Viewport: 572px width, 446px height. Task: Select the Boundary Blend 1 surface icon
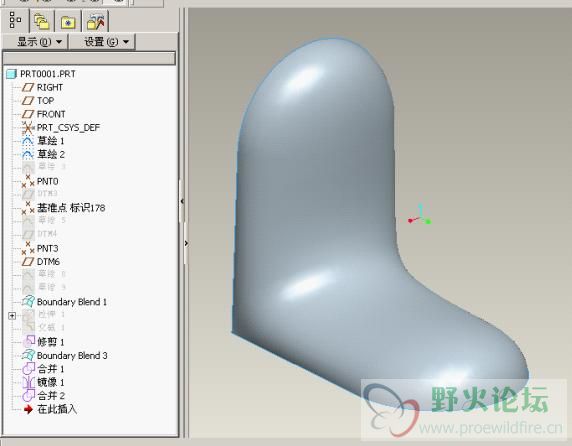pos(28,302)
